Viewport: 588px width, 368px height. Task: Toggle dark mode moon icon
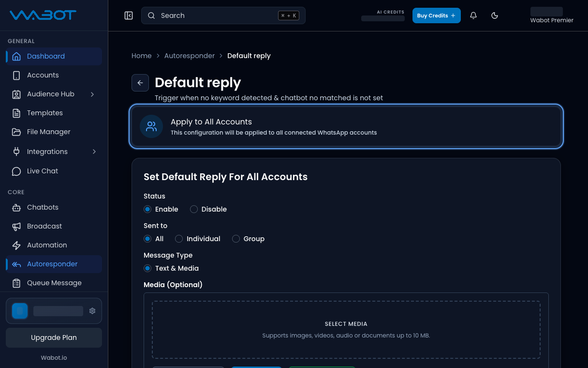495,15
